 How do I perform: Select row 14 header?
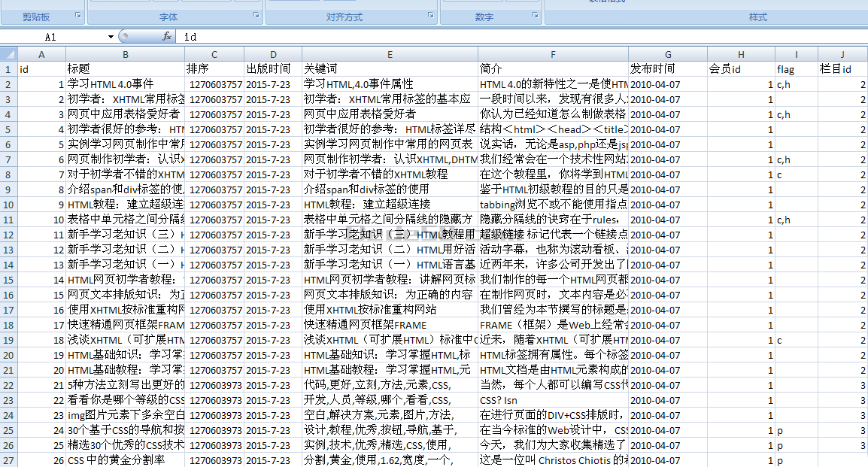(x=8, y=265)
